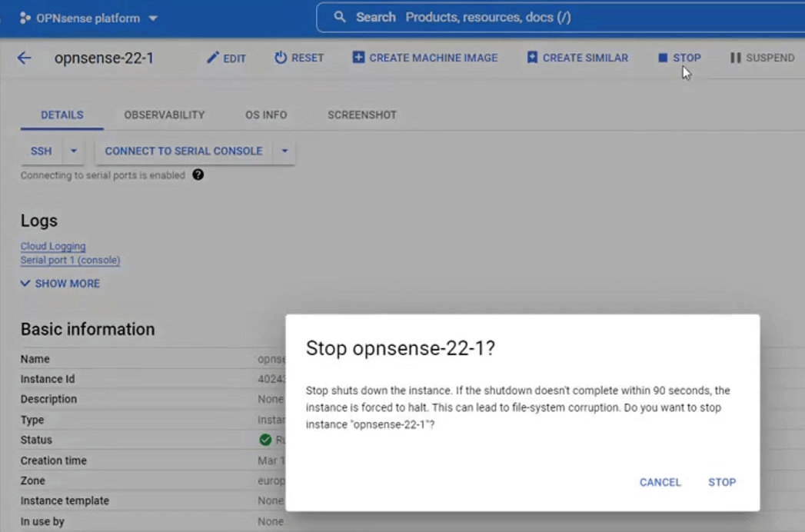Viewport: 805px width, 532px height.
Task: Open the Serial port 1 (console) link
Action: (70, 261)
